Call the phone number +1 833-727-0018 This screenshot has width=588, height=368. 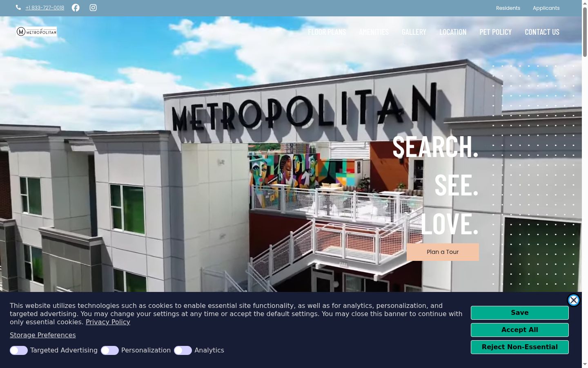(x=45, y=8)
